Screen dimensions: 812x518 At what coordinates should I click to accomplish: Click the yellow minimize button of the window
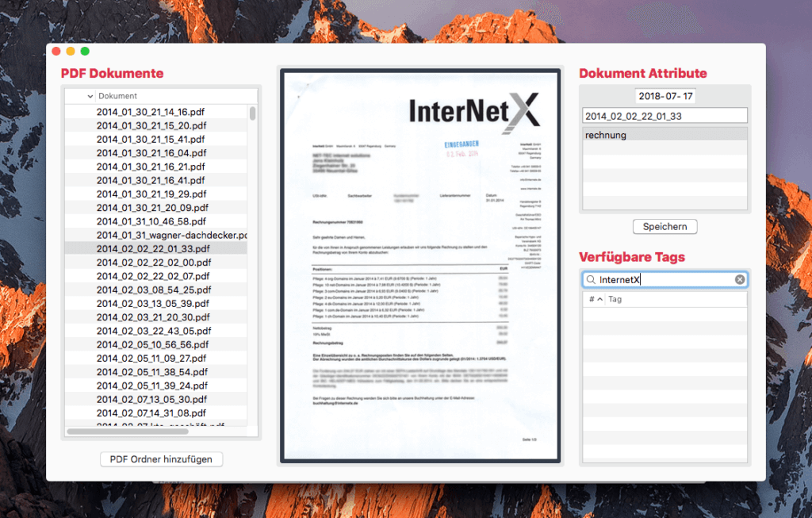(x=70, y=50)
